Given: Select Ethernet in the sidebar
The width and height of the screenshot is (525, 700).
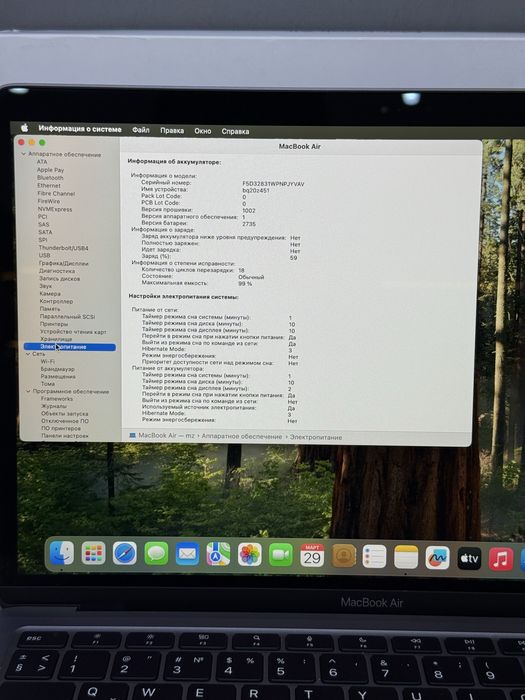Looking at the screenshot, I should (x=49, y=186).
